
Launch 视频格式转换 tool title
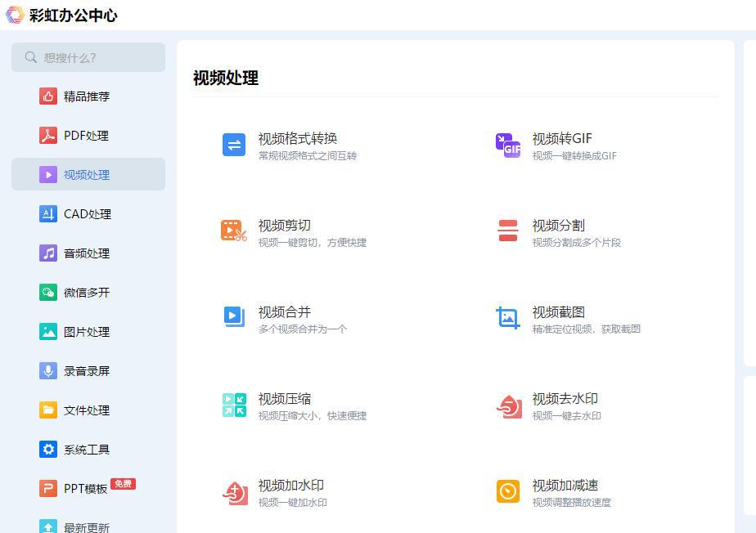(298, 138)
